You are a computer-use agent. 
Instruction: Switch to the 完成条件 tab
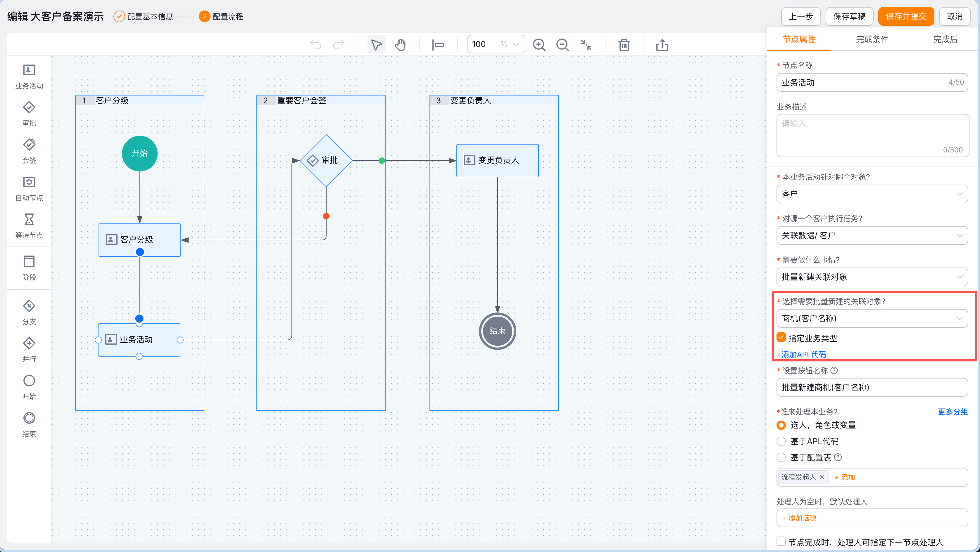[872, 39]
